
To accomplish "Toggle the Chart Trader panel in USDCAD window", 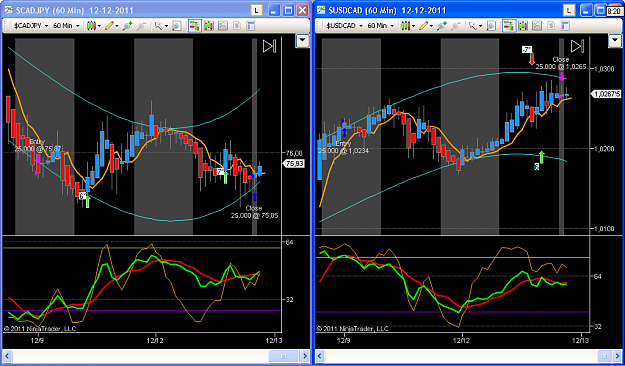I will (508, 26).
